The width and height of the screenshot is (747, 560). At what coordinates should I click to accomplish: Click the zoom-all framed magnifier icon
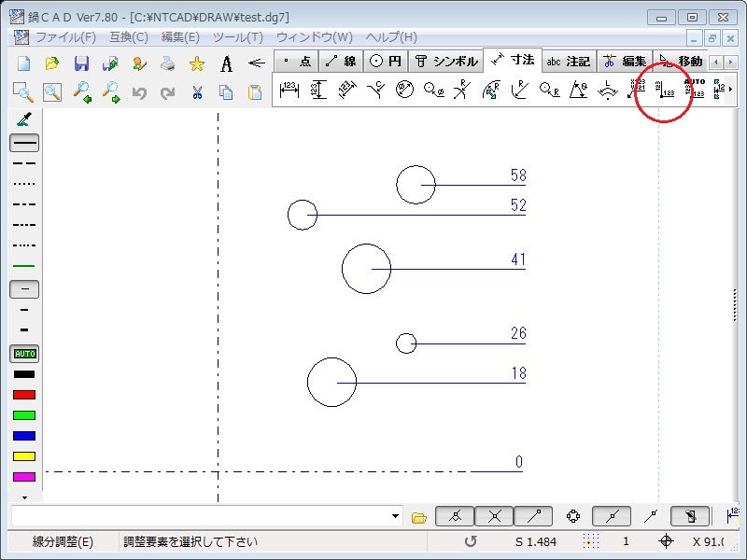pyautogui.click(x=52, y=91)
